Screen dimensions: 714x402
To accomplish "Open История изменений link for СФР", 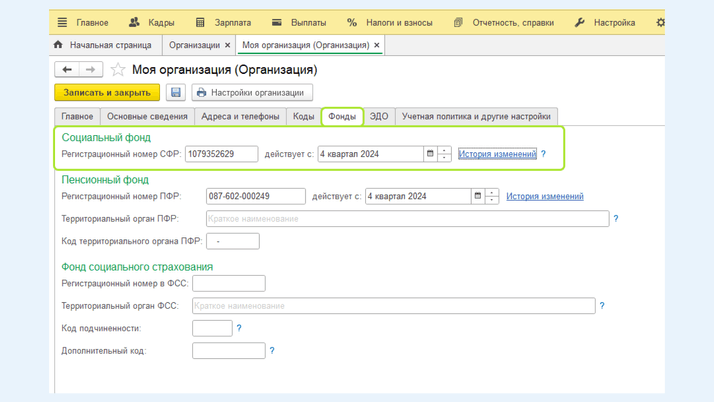I will coord(497,154).
